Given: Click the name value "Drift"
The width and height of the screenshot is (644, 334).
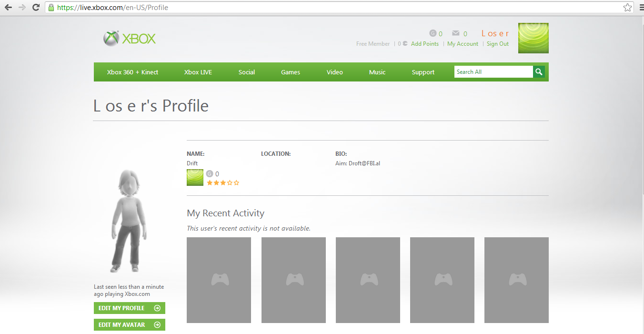Looking at the screenshot, I should [x=192, y=163].
